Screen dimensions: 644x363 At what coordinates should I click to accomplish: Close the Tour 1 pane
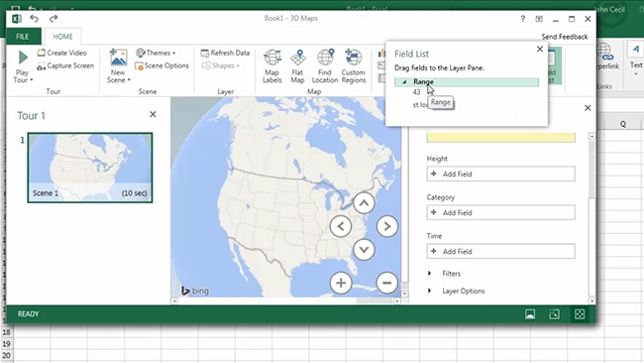(x=153, y=114)
